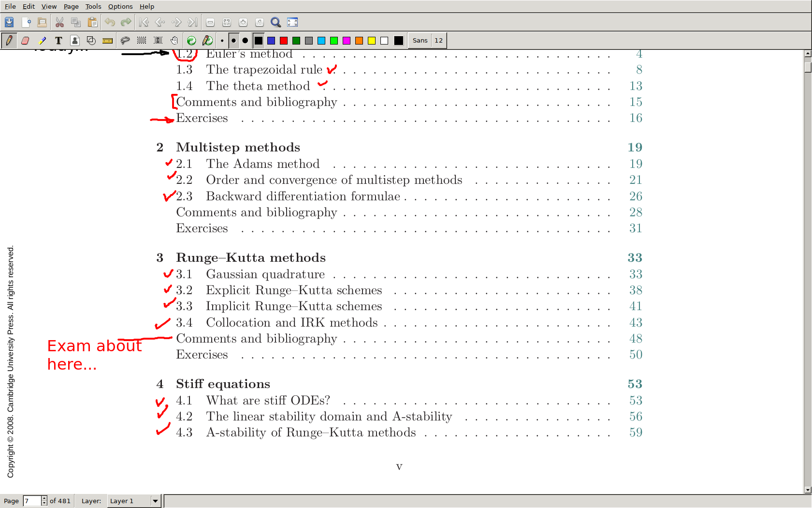The width and height of the screenshot is (812, 508).
Task: Open the Tools menu
Action: [93, 6]
